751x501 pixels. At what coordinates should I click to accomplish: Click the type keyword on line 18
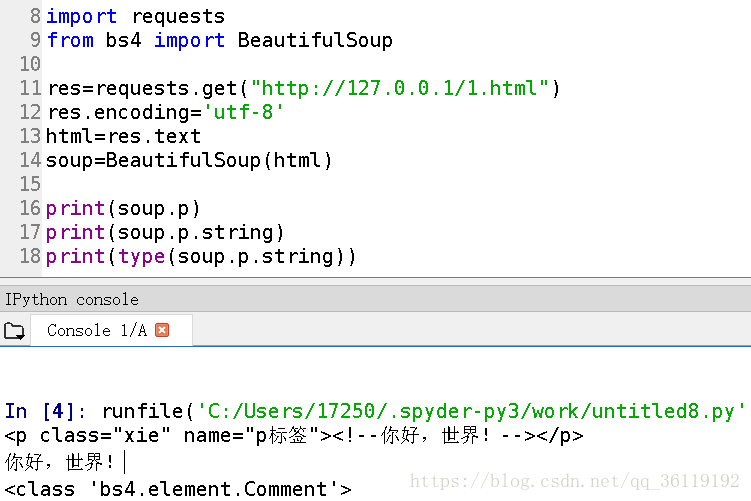141,257
